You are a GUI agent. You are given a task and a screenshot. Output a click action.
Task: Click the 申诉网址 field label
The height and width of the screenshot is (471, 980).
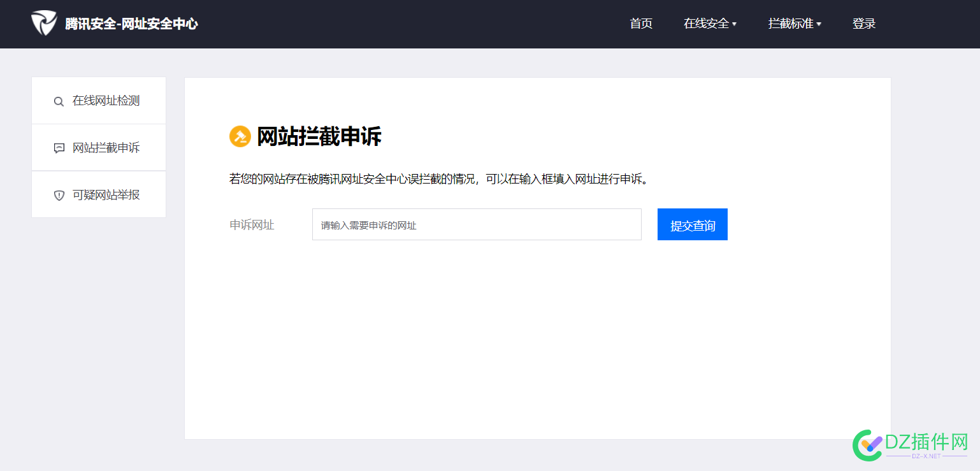[252, 225]
